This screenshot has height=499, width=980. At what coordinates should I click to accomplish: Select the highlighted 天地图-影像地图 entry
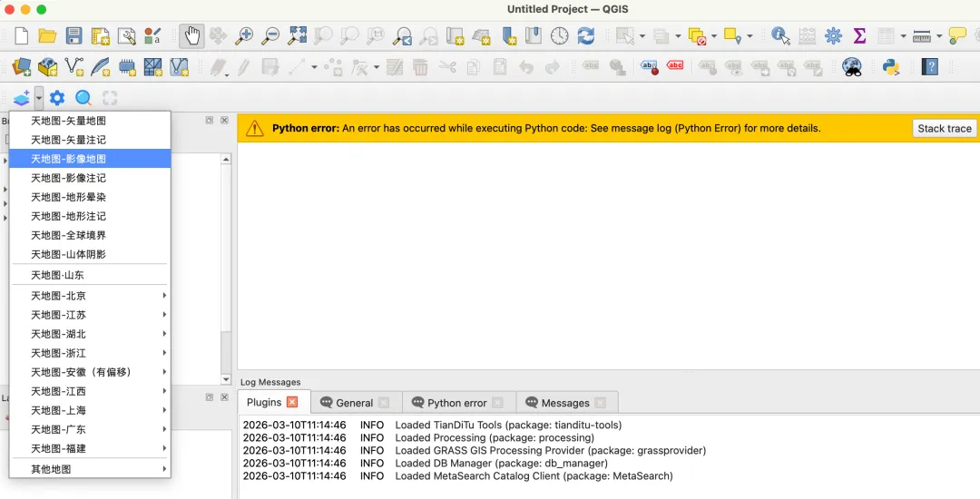point(90,159)
